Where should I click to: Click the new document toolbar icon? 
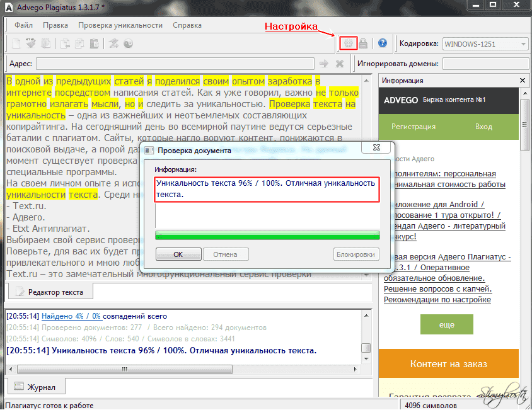[x=16, y=43]
